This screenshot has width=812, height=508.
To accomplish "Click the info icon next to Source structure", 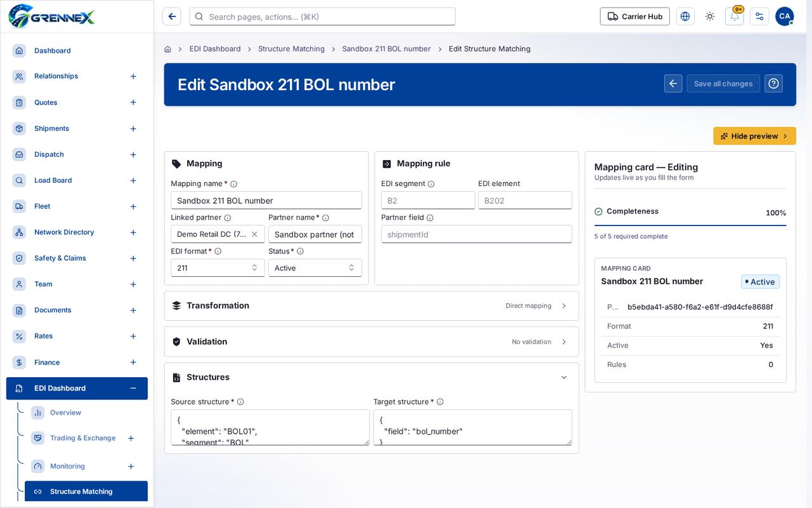I will click(x=240, y=402).
